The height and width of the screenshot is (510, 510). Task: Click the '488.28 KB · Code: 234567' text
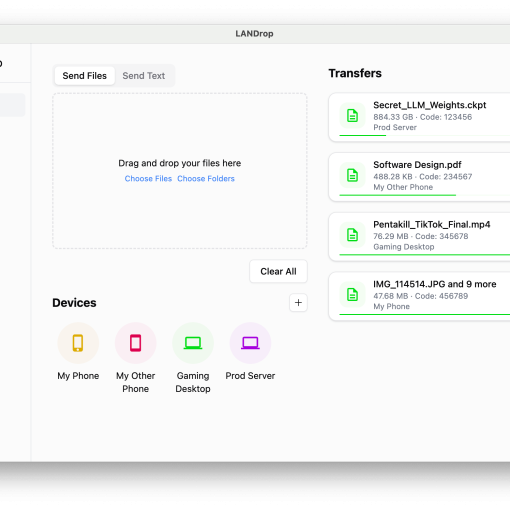click(x=423, y=177)
